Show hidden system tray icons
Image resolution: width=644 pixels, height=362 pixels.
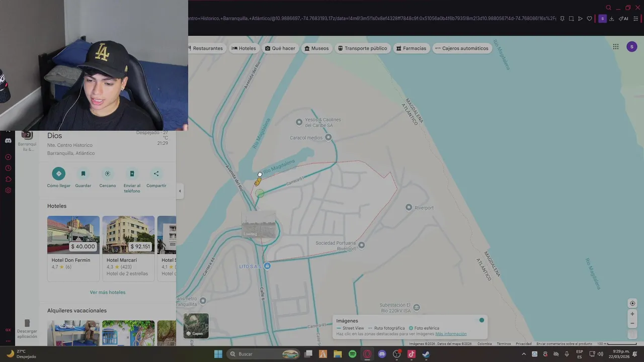click(x=523, y=354)
